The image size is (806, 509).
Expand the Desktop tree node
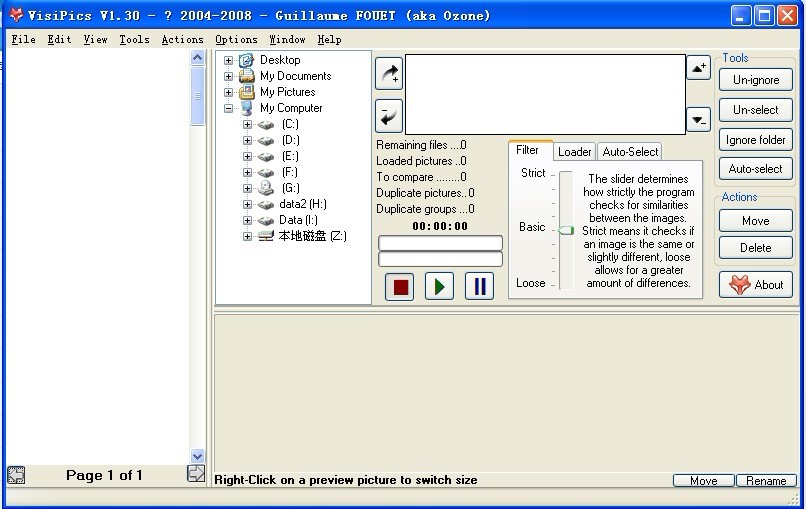coord(228,60)
